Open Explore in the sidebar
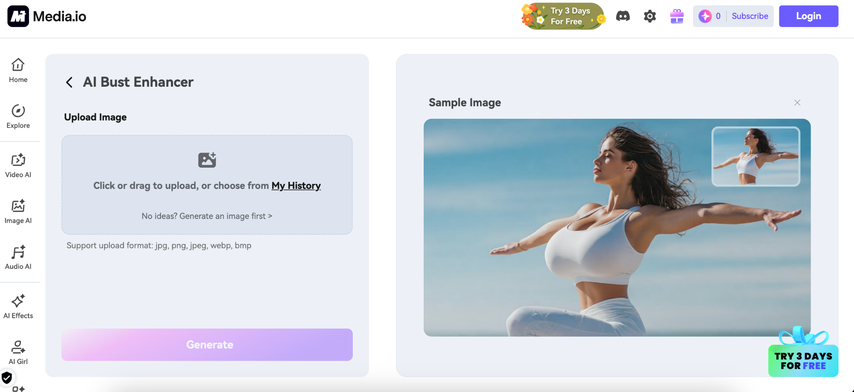The width and height of the screenshot is (854, 392). point(18,117)
